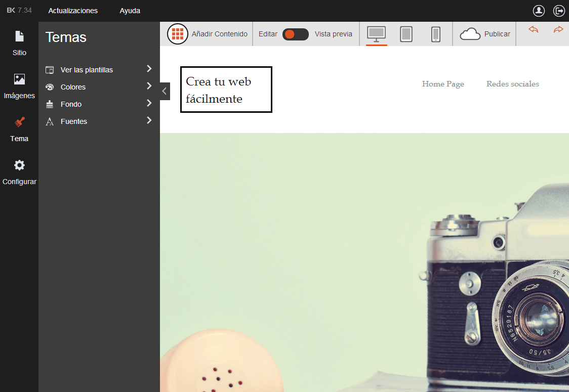Click the Vista previa label
The height and width of the screenshot is (392, 569).
(334, 34)
